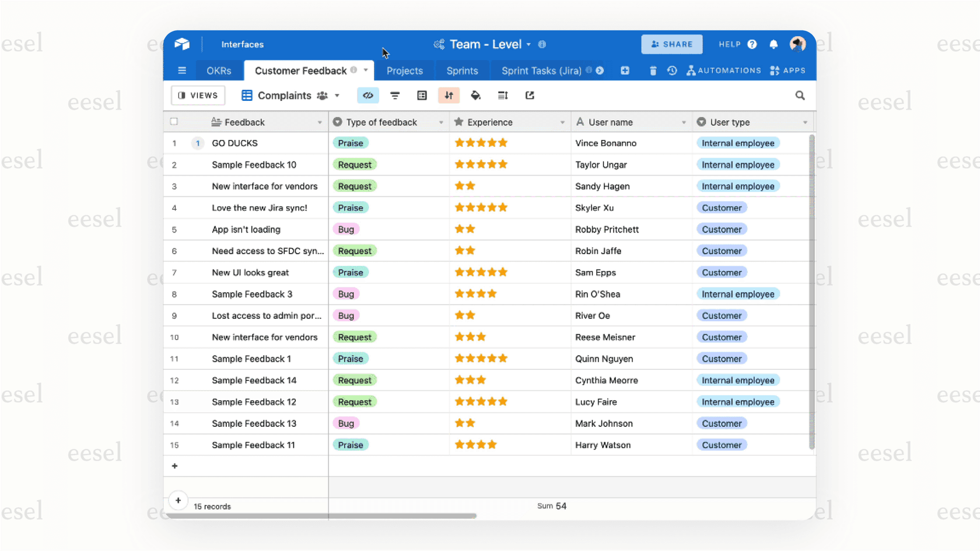This screenshot has width=980, height=551.
Task: Toggle the select-all records checkbox
Action: click(x=174, y=121)
